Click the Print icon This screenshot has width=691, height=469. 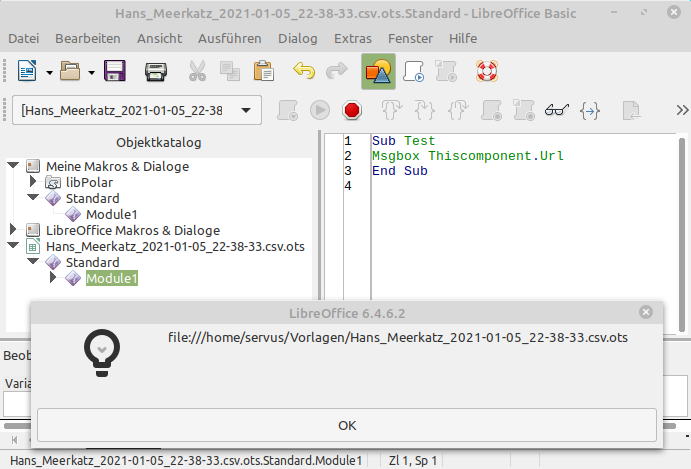pyautogui.click(x=156, y=71)
